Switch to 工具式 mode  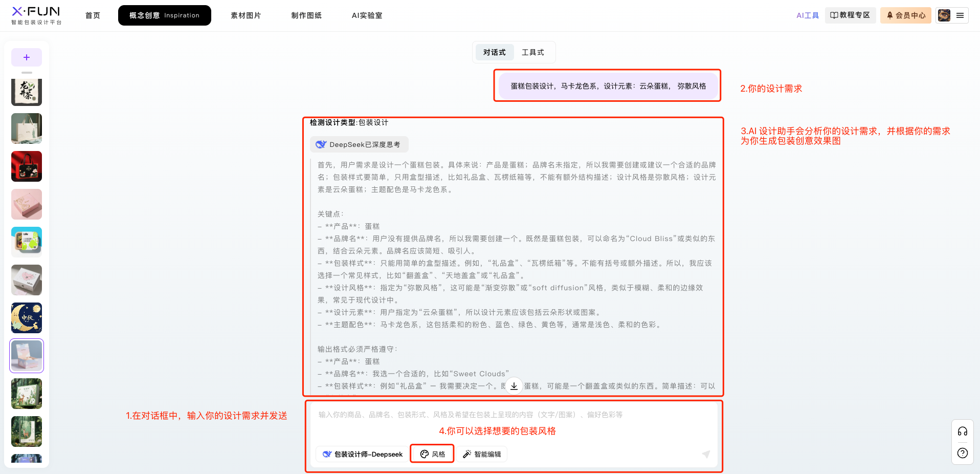coord(532,52)
